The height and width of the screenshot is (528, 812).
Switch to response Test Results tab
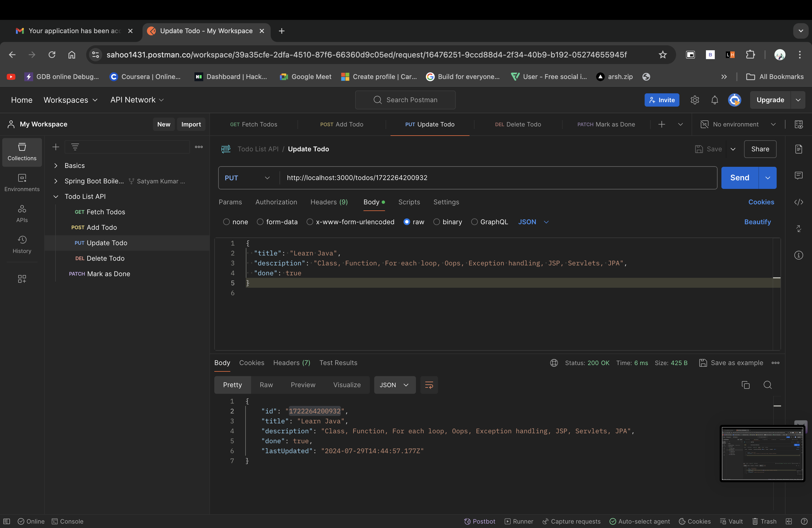coord(338,363)
